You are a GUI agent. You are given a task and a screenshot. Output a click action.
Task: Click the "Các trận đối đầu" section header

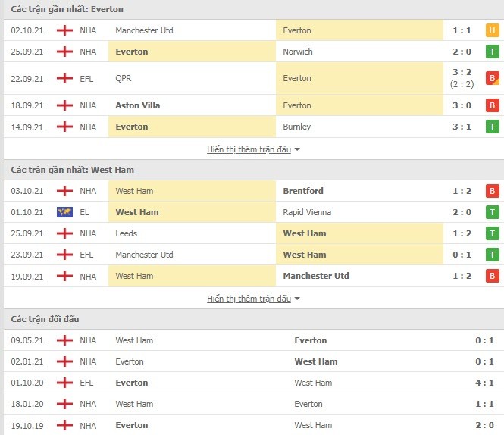point(45,319)
